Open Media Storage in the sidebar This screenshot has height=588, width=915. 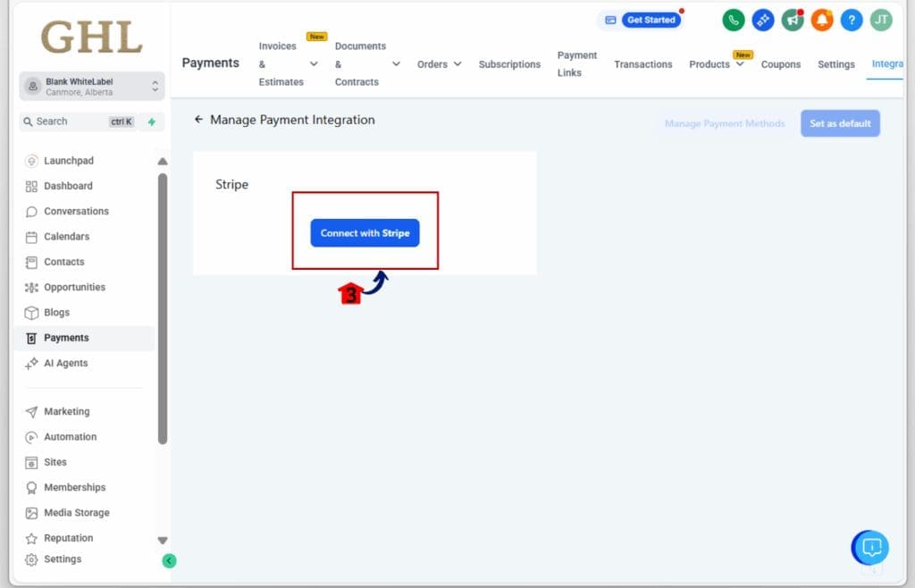coord(67,513)
